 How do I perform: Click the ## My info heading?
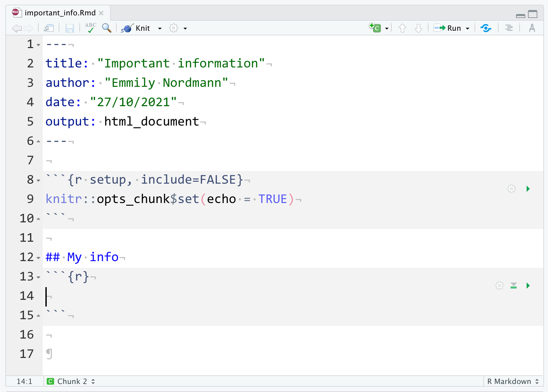point(82,257)
